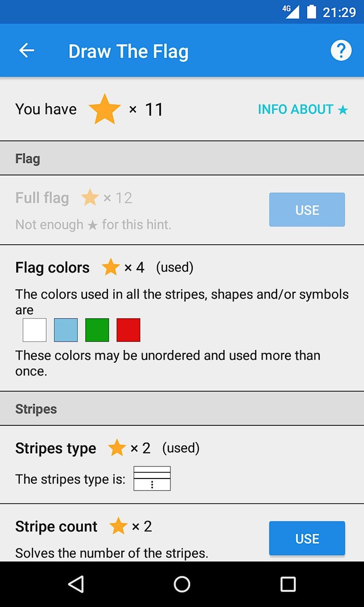Tap the star next to Stripes type
This screenshot has height=607, width=364.
pos(117,448)
